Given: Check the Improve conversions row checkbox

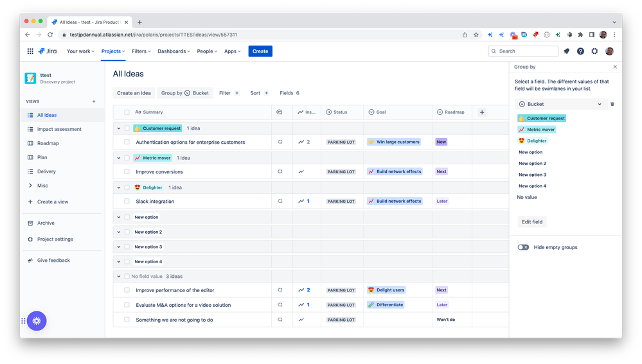Looking at the screenshot, I should [x=127, y=172].
